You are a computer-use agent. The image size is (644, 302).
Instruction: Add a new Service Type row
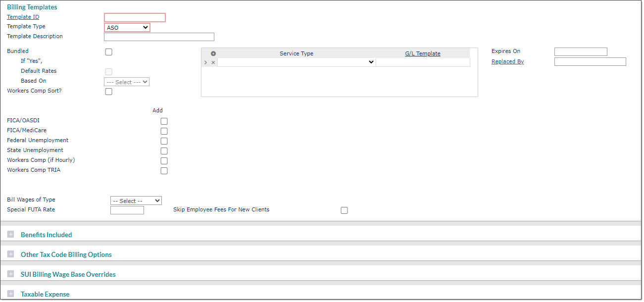[213, 53]
